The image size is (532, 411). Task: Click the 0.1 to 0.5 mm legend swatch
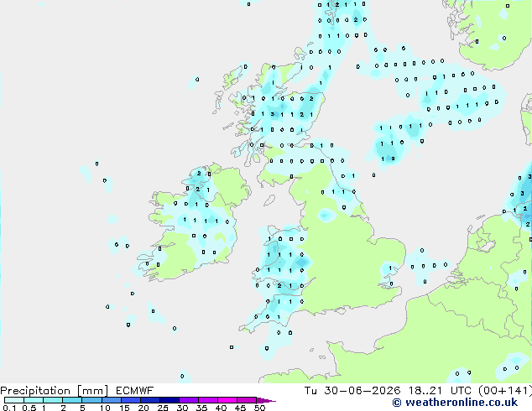(x=14, y=400)
